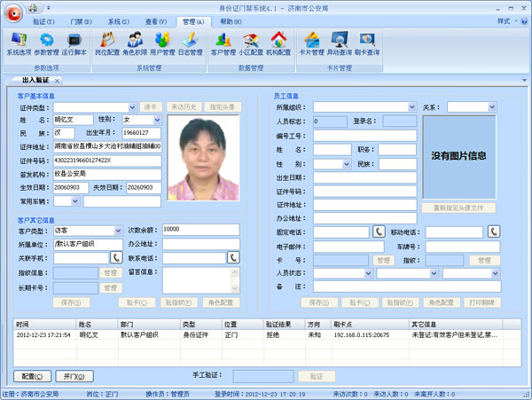Image resolution: width=532 pixels, height=400 pixels.
Task: Open 用户管理 user management icon
Action: (162, 43)
